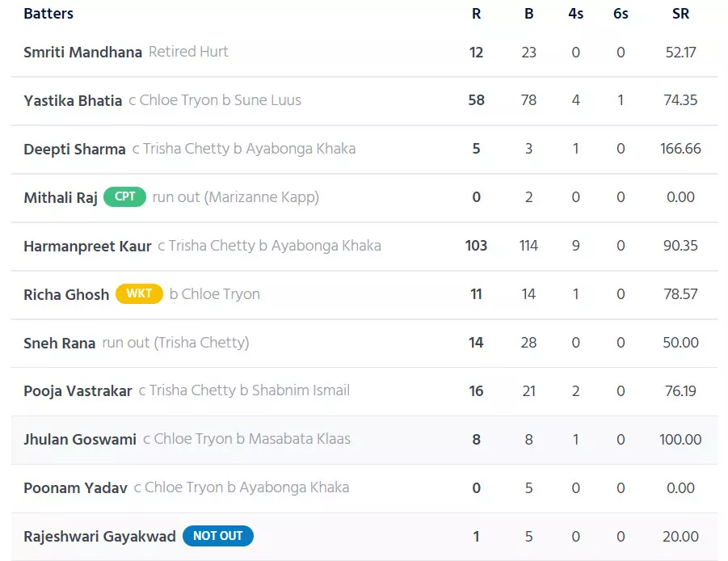Click the Richa Ghosh player name
728x561 pixels.
66,294
